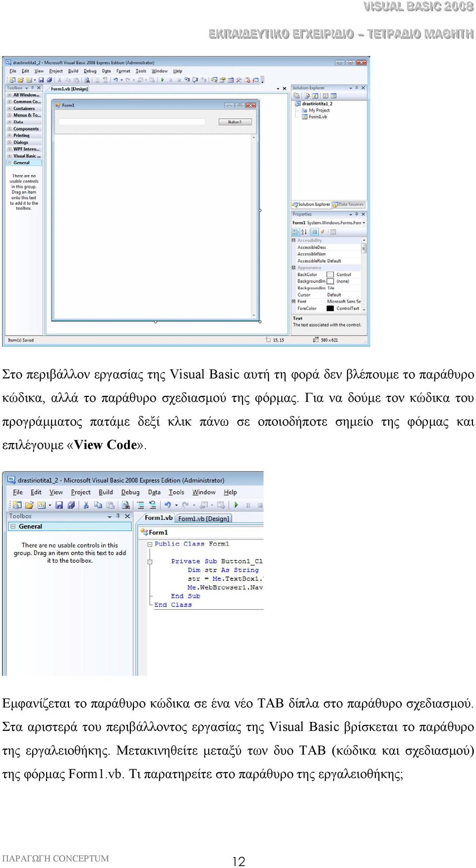
Task: Click text box on Form1 designer
Action: pyautogui.click(x=132, y=121)
